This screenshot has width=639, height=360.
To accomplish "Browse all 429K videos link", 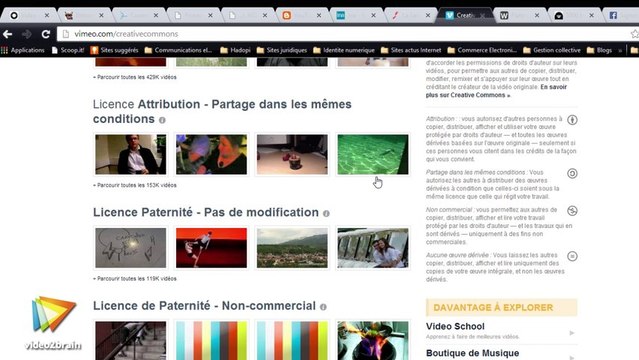I will point(135,77).
